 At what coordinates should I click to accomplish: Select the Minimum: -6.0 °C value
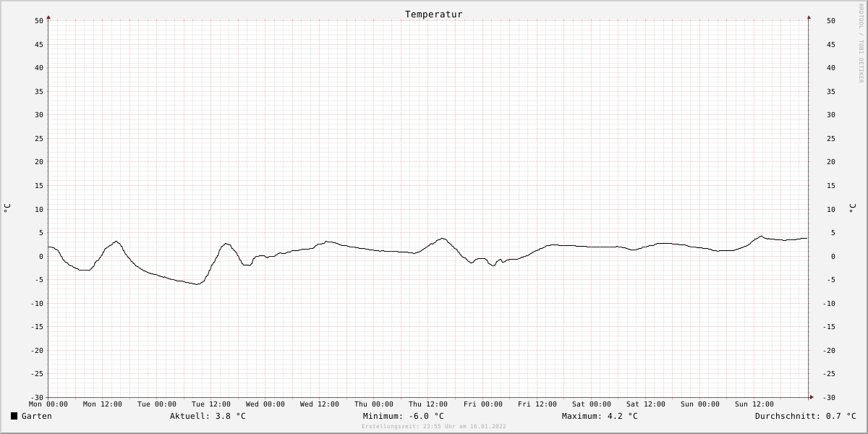(x=404, y=416)
